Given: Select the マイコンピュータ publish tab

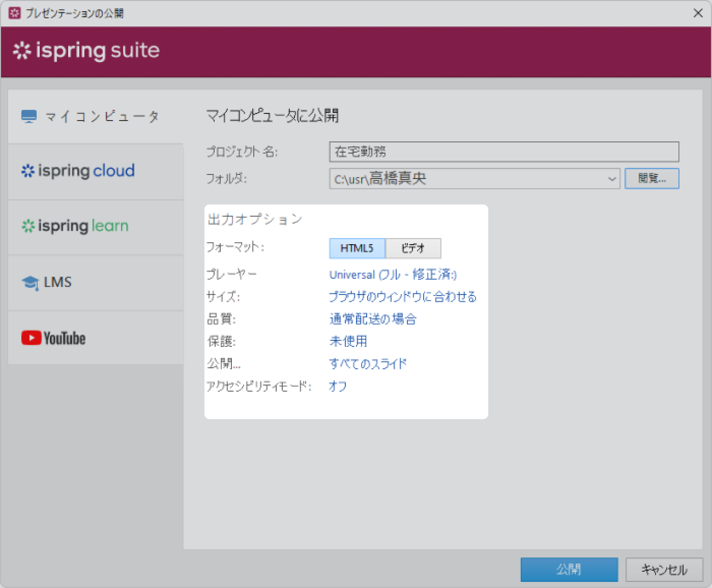Looking at the screenshot, I should point(96,117).
